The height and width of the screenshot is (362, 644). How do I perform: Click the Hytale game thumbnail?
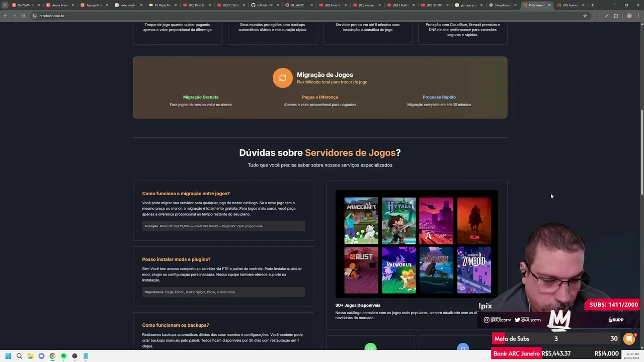tap(399, 221)
